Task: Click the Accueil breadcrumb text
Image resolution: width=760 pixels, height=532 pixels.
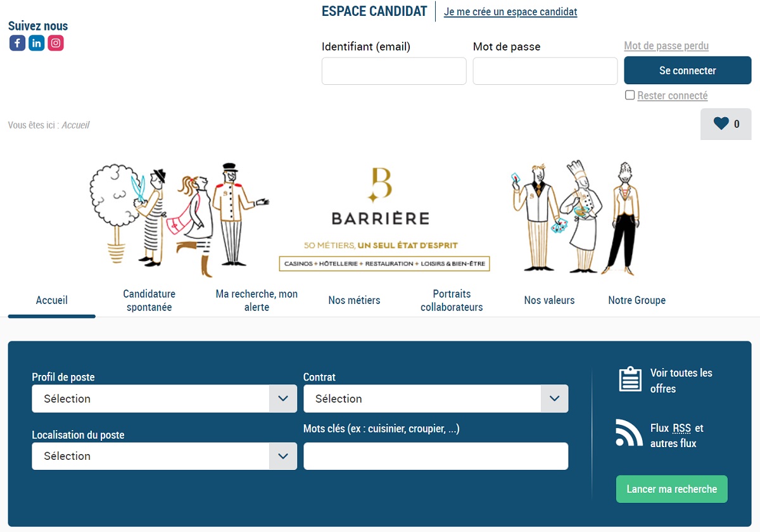Action: (x=75, y=125)
